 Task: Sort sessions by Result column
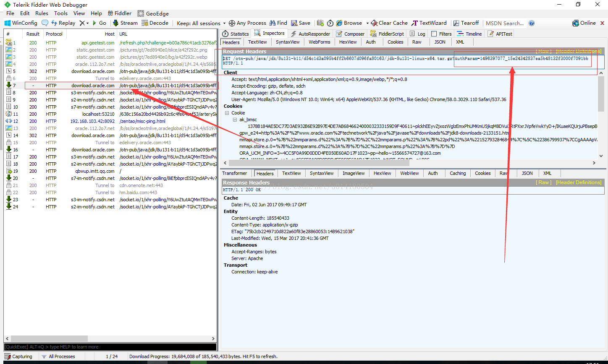point(33,34)
